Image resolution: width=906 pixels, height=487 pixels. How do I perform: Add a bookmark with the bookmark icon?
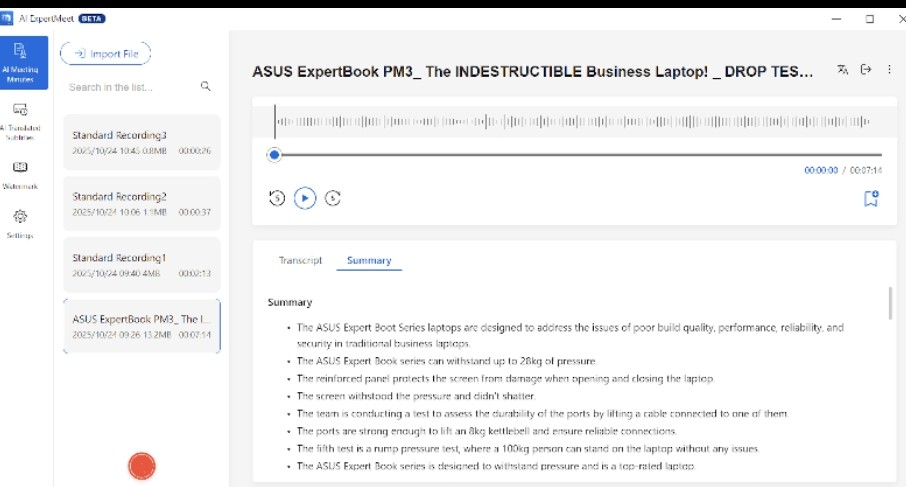[871, 199]
